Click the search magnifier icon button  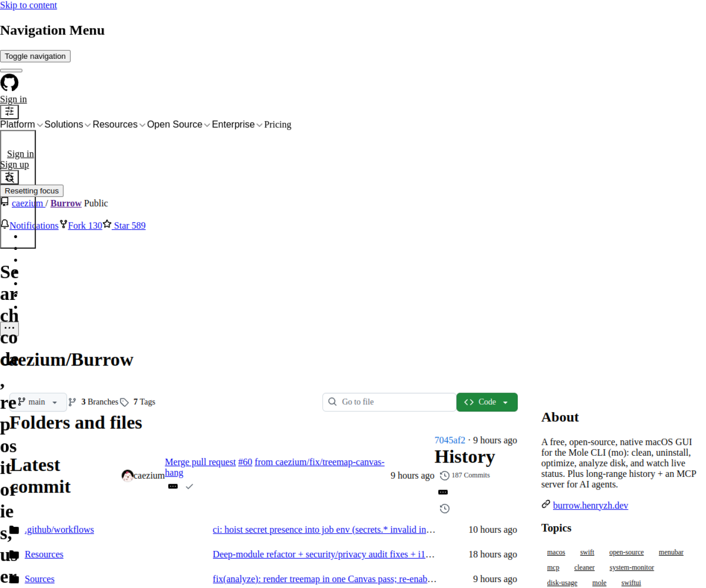tap(9, 177)
